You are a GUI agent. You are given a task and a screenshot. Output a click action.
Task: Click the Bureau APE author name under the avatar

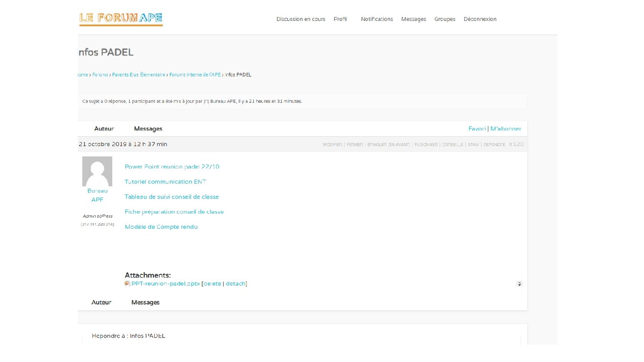point(97,195)
